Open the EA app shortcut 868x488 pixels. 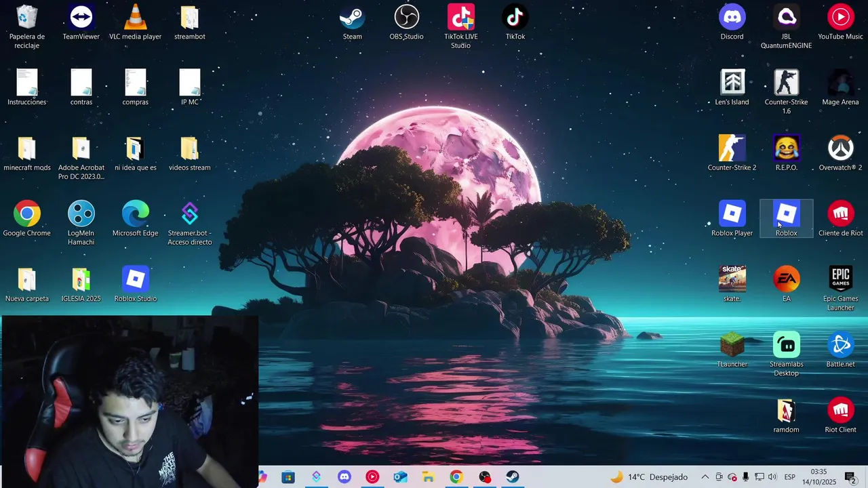(787, 285)
